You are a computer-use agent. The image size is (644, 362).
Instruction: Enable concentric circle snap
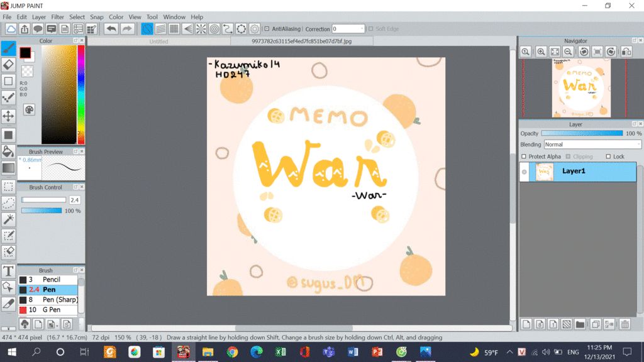(214, 29)
